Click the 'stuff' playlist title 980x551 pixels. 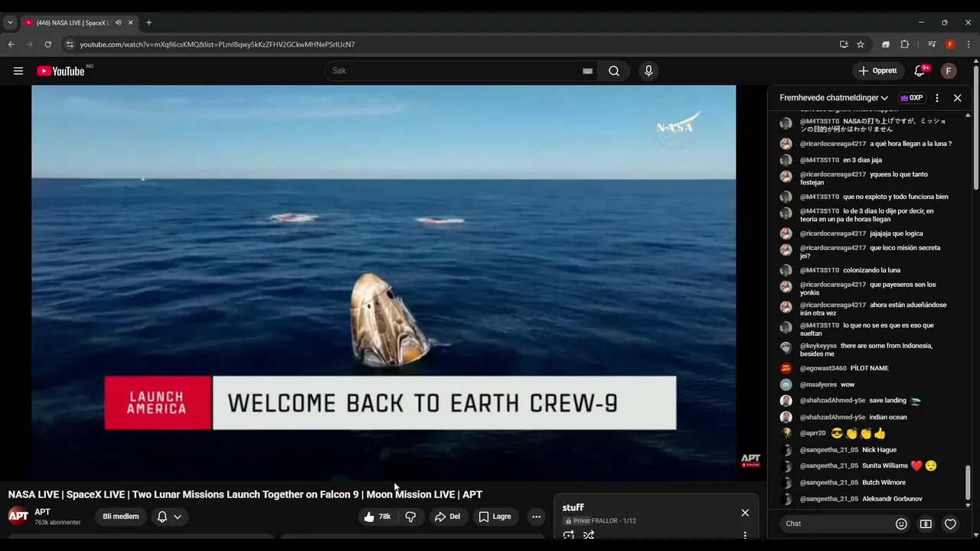point(573,507)
